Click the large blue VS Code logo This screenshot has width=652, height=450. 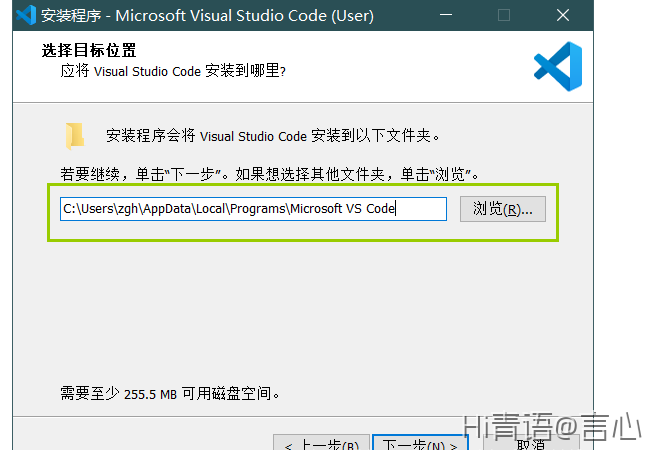pos(557,67)
